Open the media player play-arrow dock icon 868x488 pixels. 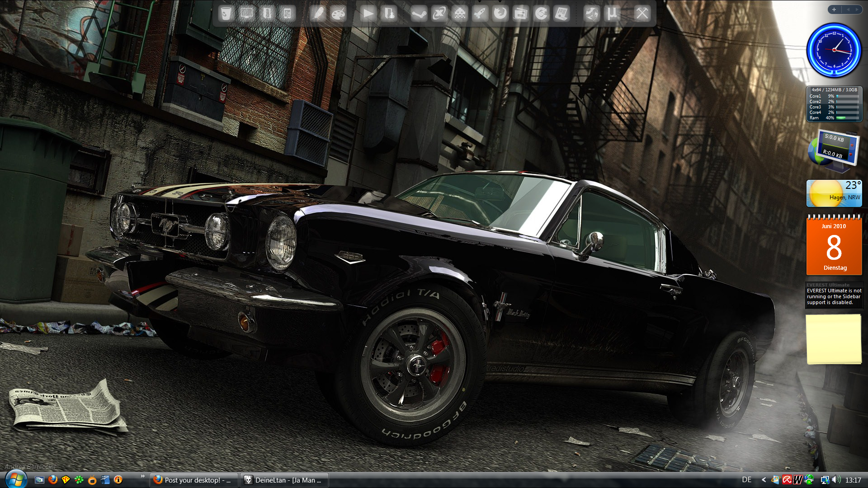tap(368, 14)
